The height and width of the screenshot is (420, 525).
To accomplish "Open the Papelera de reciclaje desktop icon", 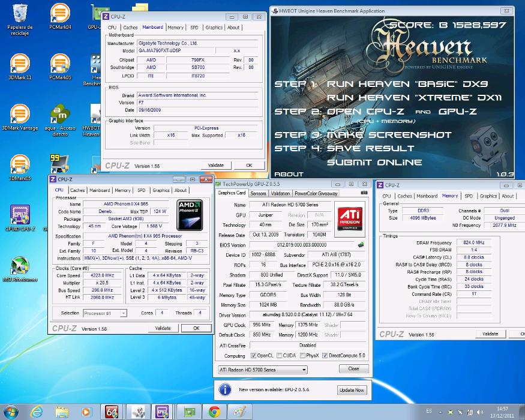I will (x=20, y=19).
